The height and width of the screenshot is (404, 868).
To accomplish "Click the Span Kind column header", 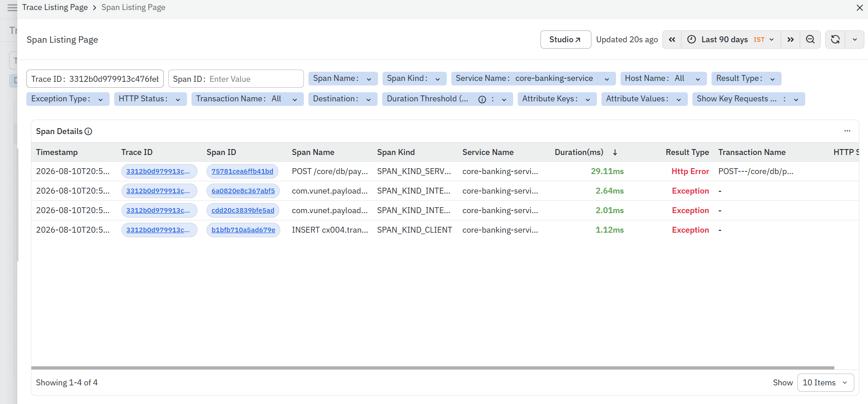I will (396, 152).
